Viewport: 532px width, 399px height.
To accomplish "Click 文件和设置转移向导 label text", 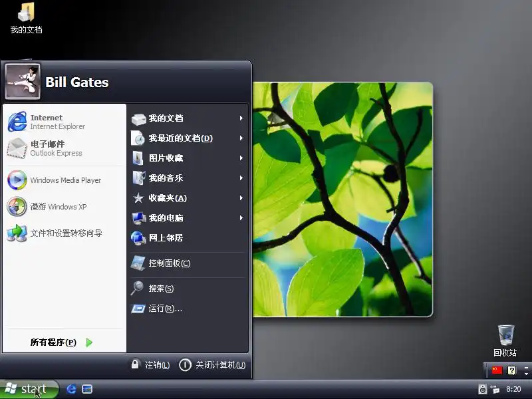I will (66, 233).
